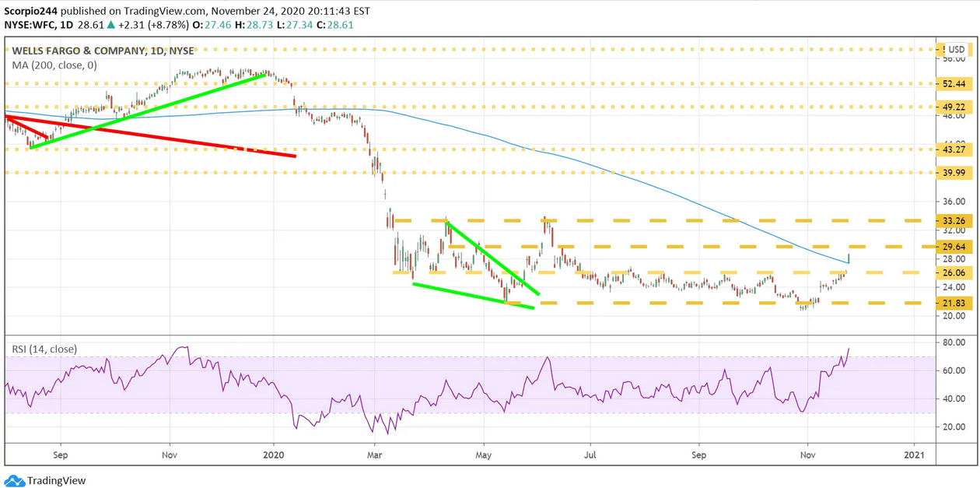Click the 20.00 value on price axis
The image size is (980, 488).
pos(954,316)
